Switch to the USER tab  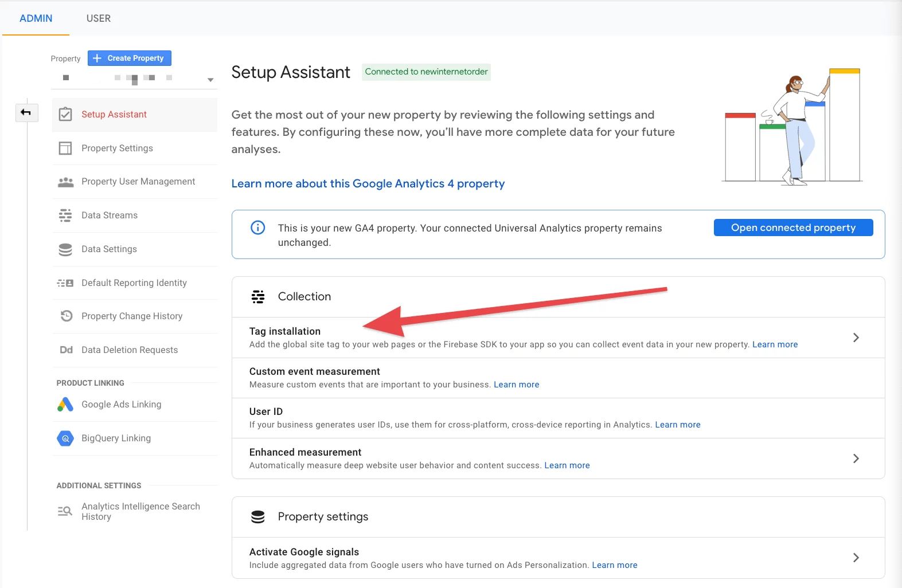(x=99, y=18)
